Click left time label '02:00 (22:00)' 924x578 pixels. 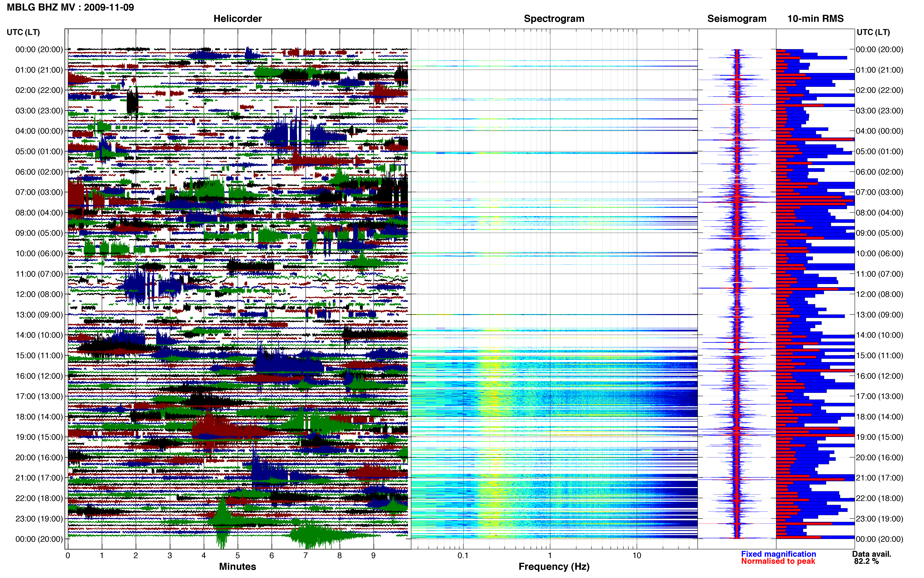point(39,90)
